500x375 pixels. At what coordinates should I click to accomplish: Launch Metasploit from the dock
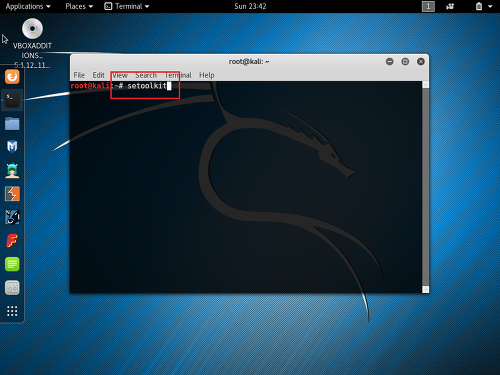pos(12,147)
